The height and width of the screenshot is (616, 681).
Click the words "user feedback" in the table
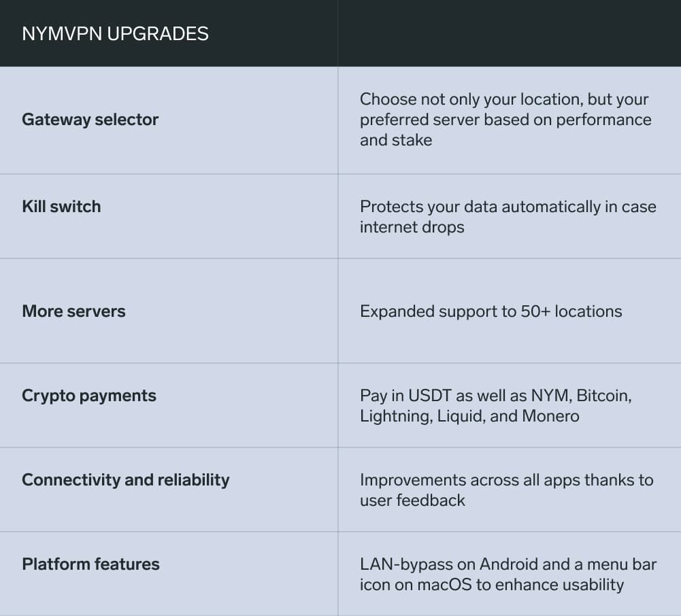412,500
